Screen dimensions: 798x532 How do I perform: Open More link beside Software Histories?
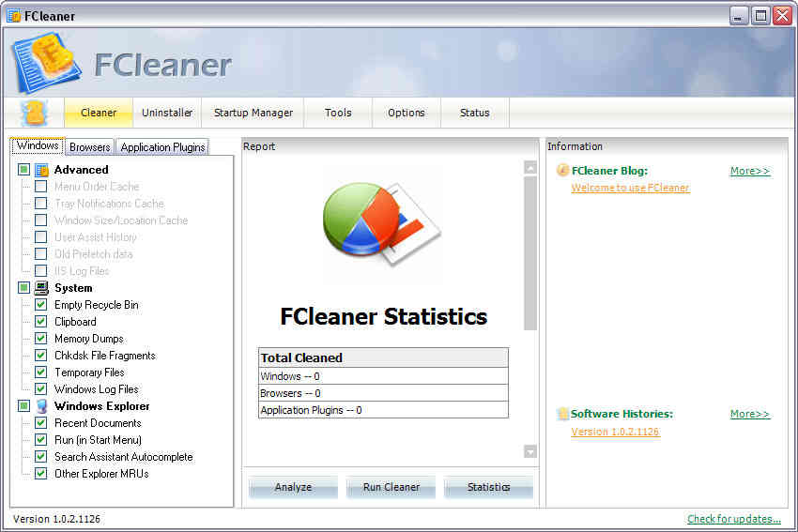750,414
